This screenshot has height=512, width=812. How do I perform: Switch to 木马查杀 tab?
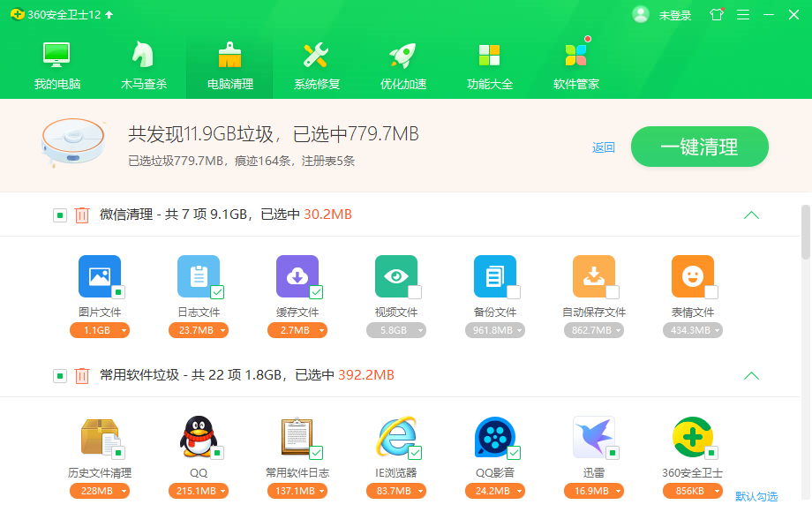pos(144,65)
